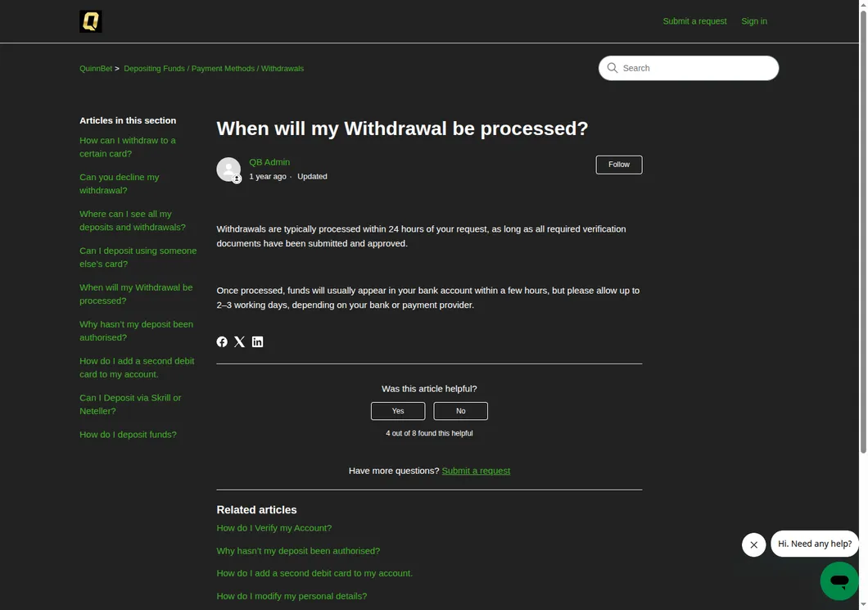Click the scrollbar down arrow
This screenshot has width=868, height=610.
click(x=863, y=606)
